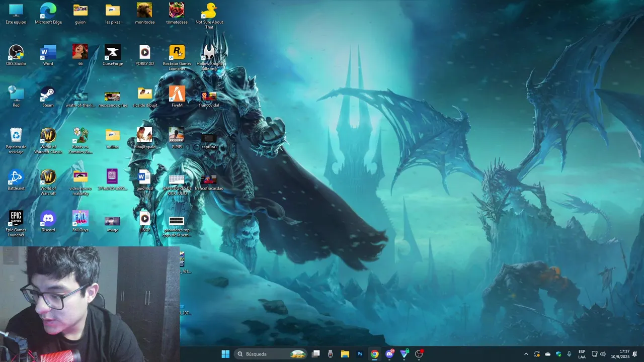Select the bolitas folder
This screenshot has height=362, width=644.
[113, 139]
